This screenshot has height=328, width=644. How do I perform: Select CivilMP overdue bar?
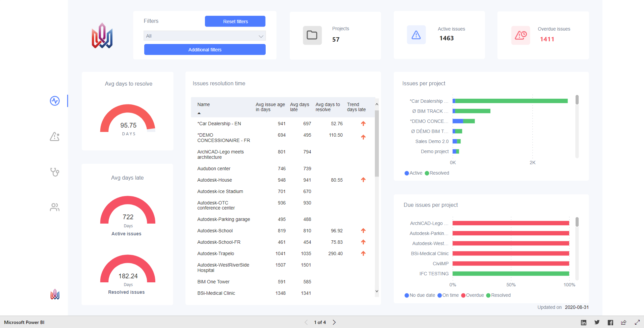511,264
